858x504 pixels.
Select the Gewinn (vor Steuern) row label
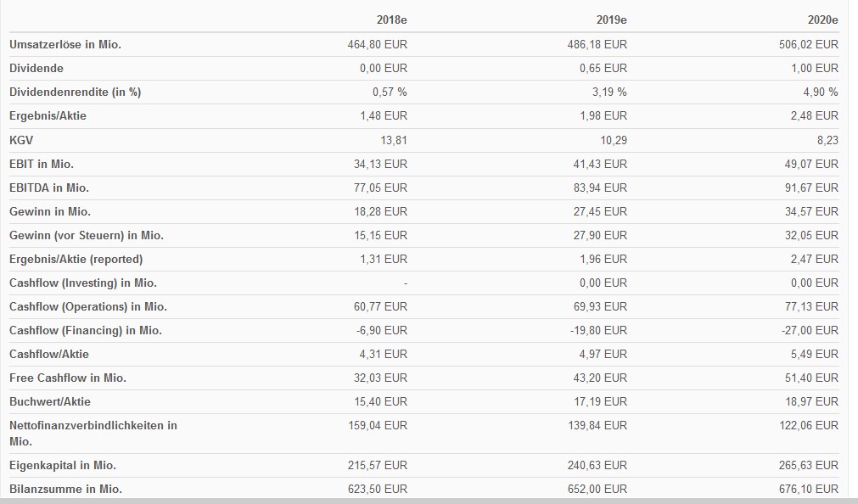87,235
